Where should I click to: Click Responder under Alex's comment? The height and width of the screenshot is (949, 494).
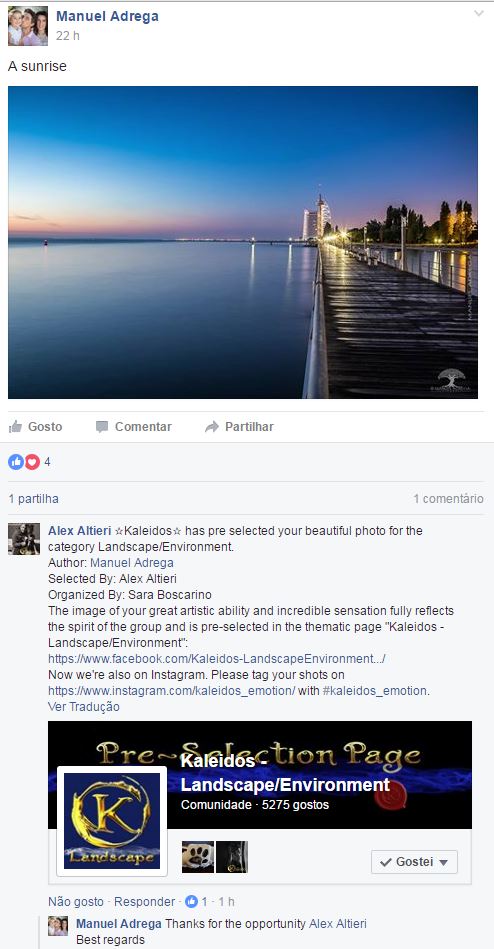[144, 901]
